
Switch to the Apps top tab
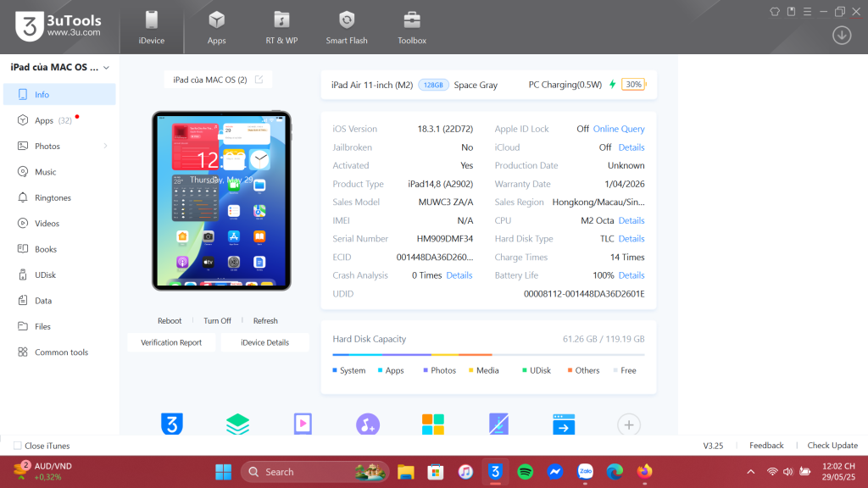tap(216, 28)
